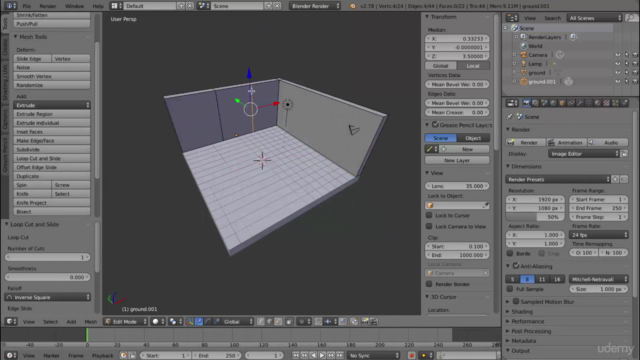Toggle the Anti-Aliasing checkbox
This screenshot has height=360, width=640.
tap(516, 266)
